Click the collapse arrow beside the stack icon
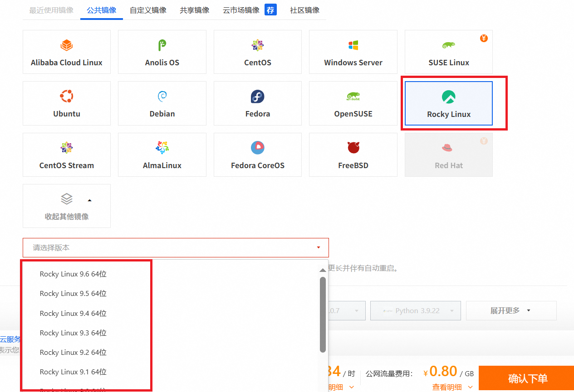This screenshot has height=392, width=574. tap(89, 200)
